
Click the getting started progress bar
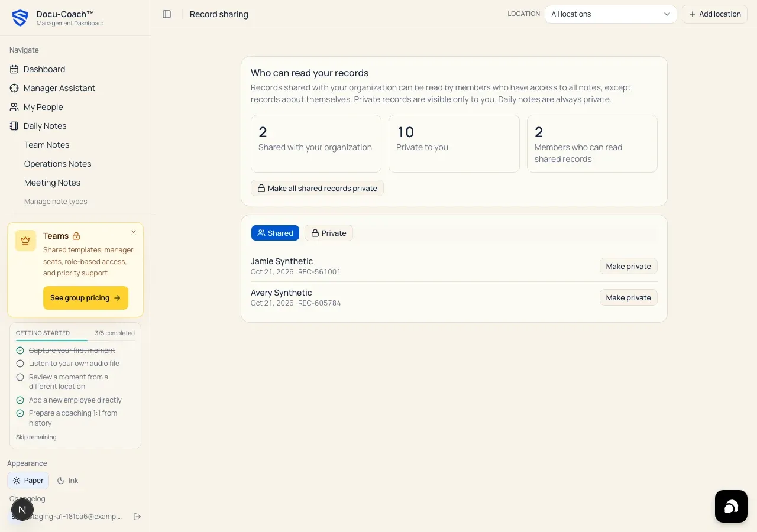(x=75, y=340)
